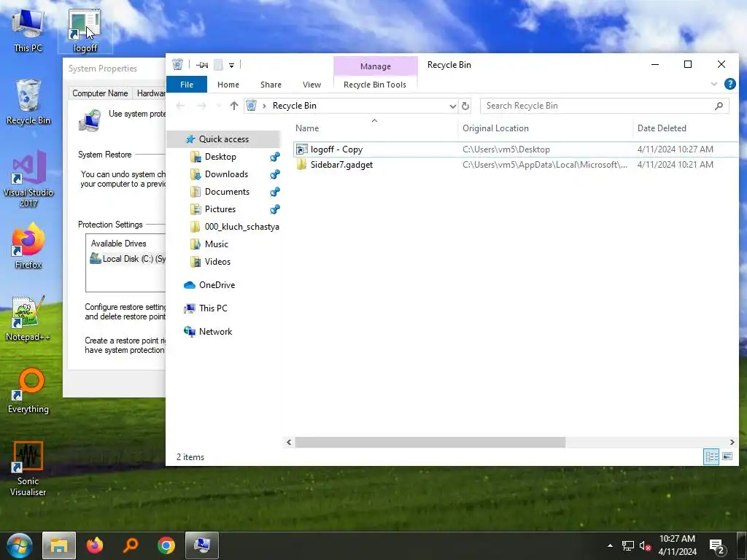Click the address bar Recycle Bin path
The image size is (747, 560).
[x=295, y=106]
